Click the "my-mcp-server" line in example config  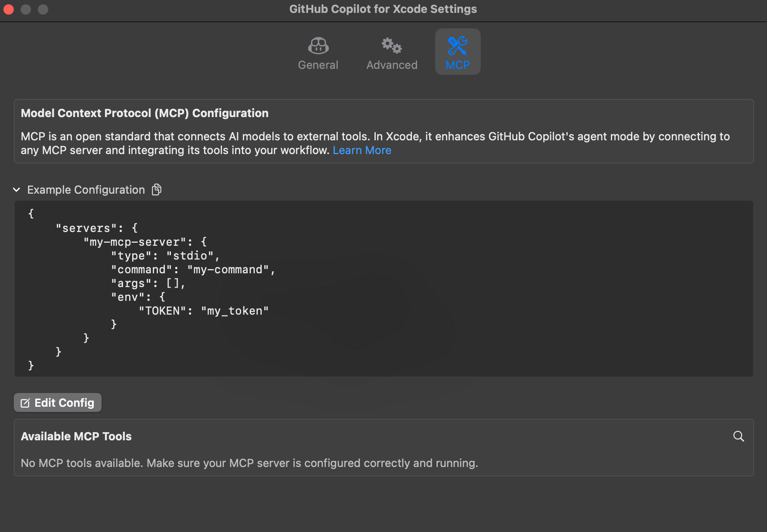pyautogui.click(x=145, y=242)
